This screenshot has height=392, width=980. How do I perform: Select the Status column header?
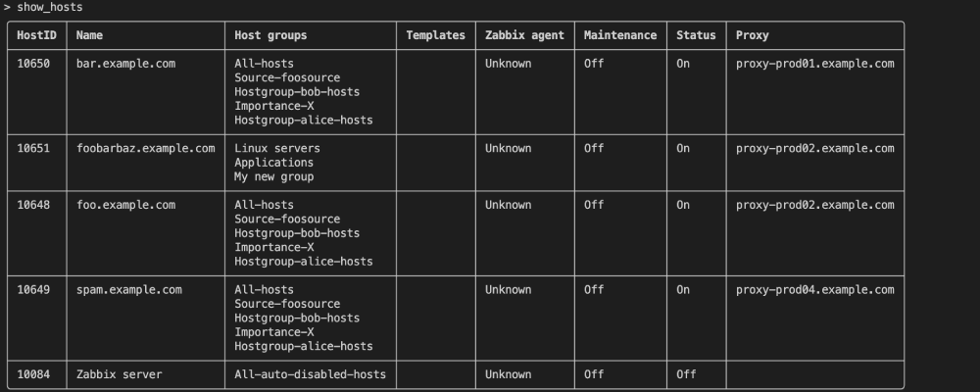click(x=696, y=35)
